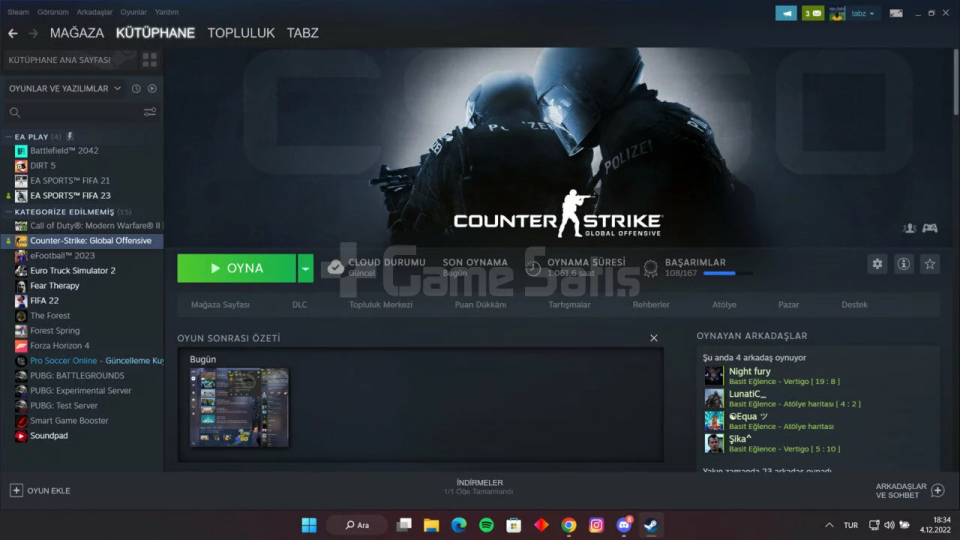Open Puan Dükkânı link
This screenshot has width=960, height=540.
(481, 305)
